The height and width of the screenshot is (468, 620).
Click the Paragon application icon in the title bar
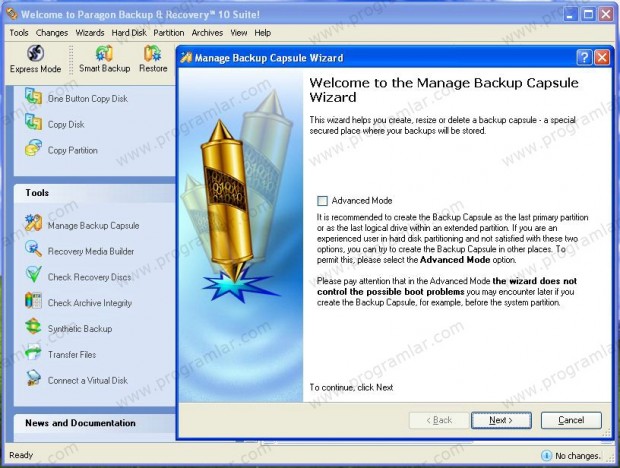(11, 14)
